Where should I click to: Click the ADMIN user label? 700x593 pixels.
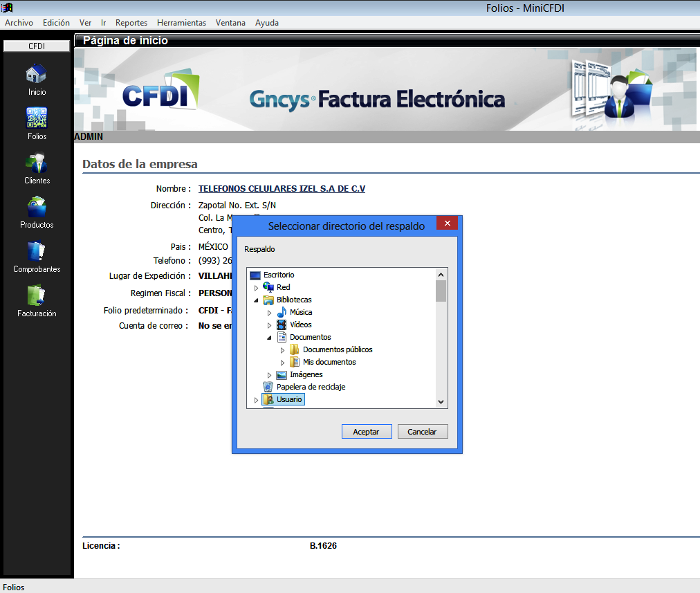tap(89, 136)
